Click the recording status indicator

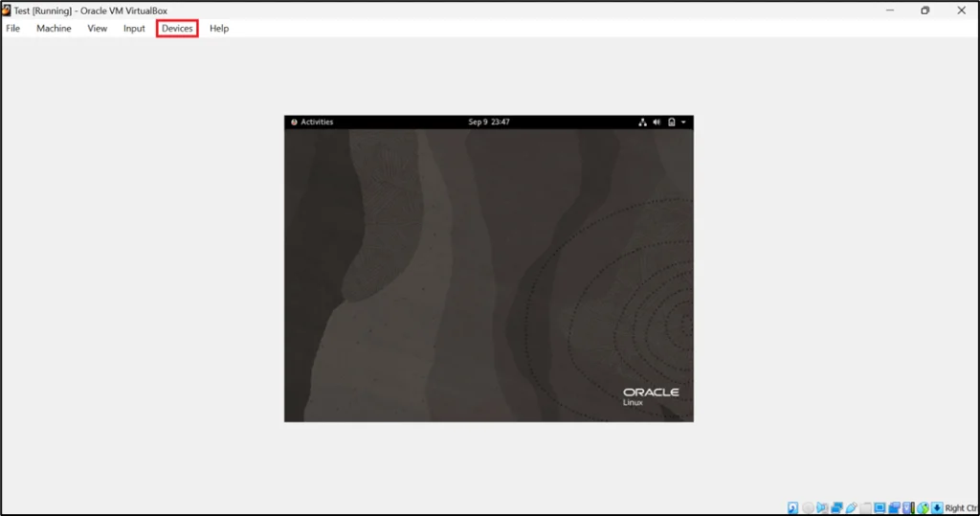pyautogui.click(x=895, y=508)
